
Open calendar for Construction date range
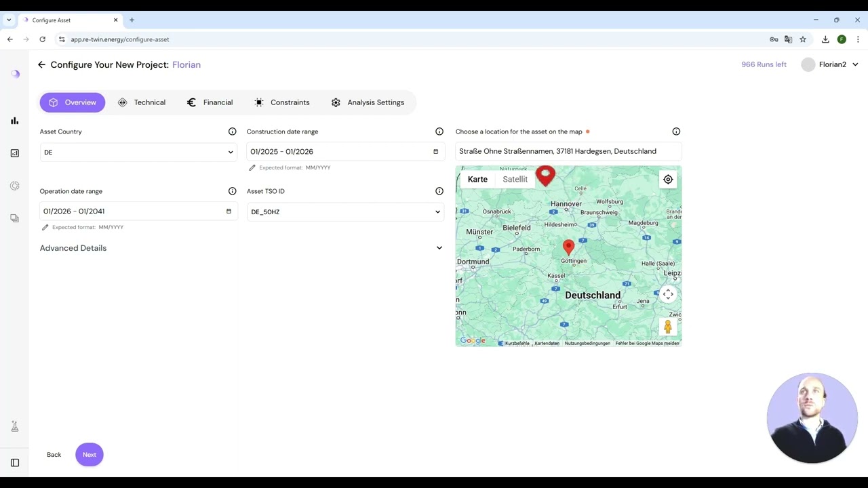435,152
